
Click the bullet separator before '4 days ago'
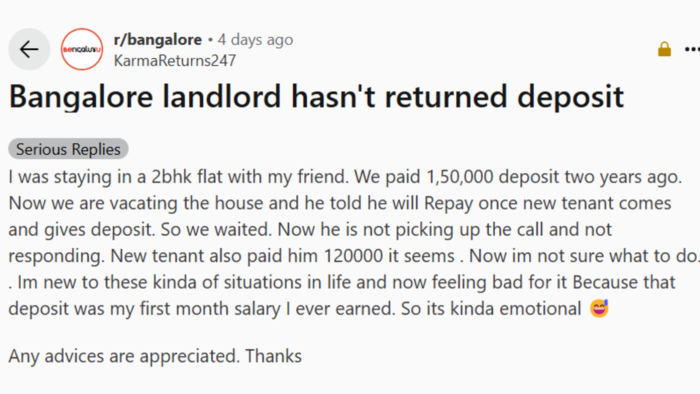click(x=210, y=40)
